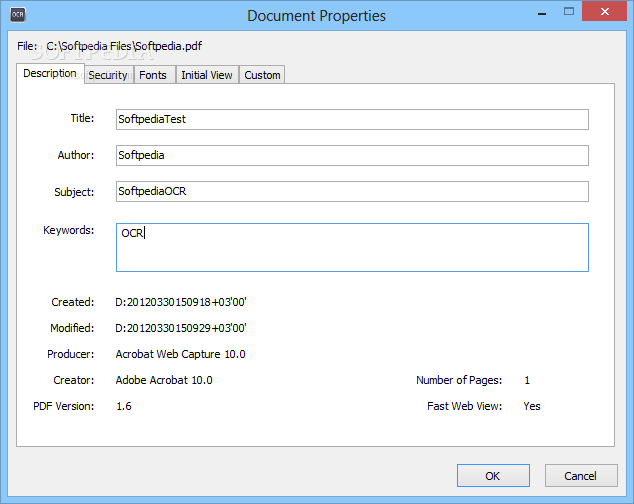Open the Custom tab
634x504 pixels.
pos(262,75)
